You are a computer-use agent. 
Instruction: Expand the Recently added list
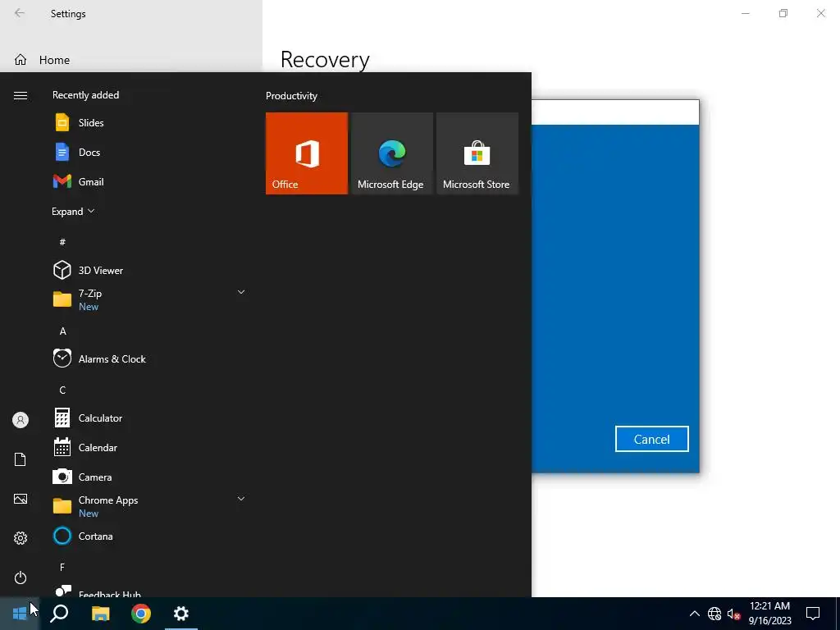coord(73,211)
